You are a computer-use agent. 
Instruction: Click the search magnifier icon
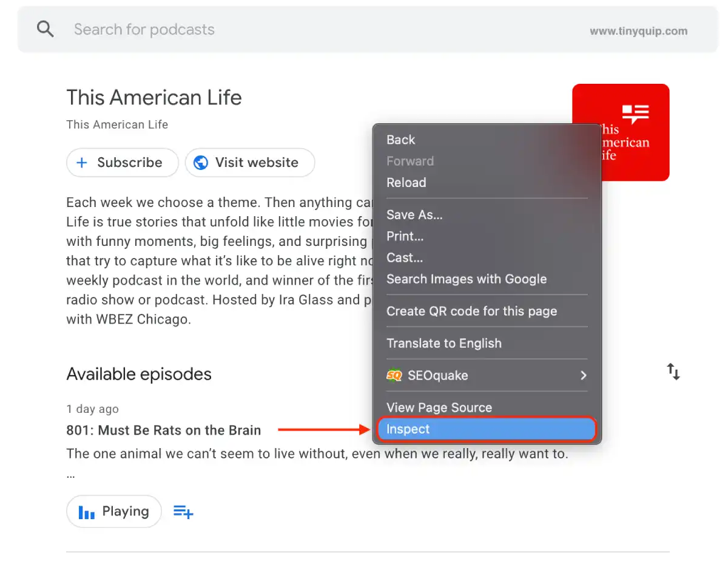click(x=45, y=29)
